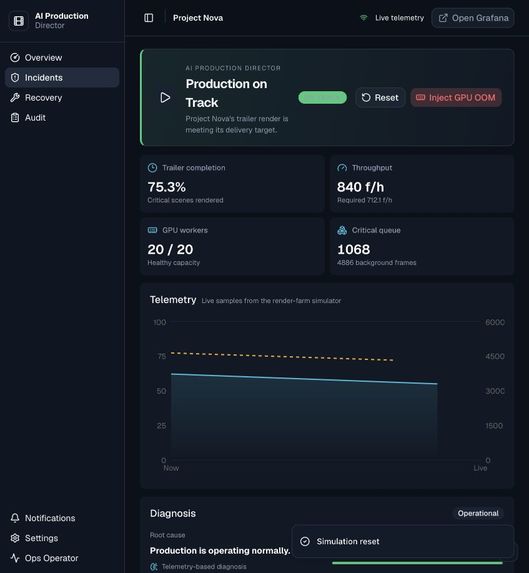Select Incidents in the sidebar
Image resolution: width=529 pixels, height=573 pixels.
pyautogui.click(x=62, y=77)
